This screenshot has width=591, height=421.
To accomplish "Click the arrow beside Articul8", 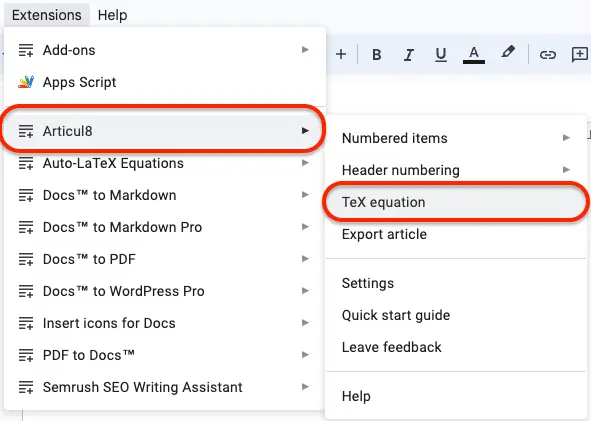I will coord(305,131).
